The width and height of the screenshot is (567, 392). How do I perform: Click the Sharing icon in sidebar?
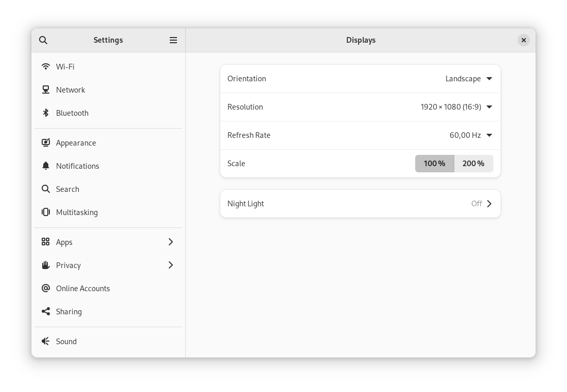pyautogui.click(x=46, y=311)
